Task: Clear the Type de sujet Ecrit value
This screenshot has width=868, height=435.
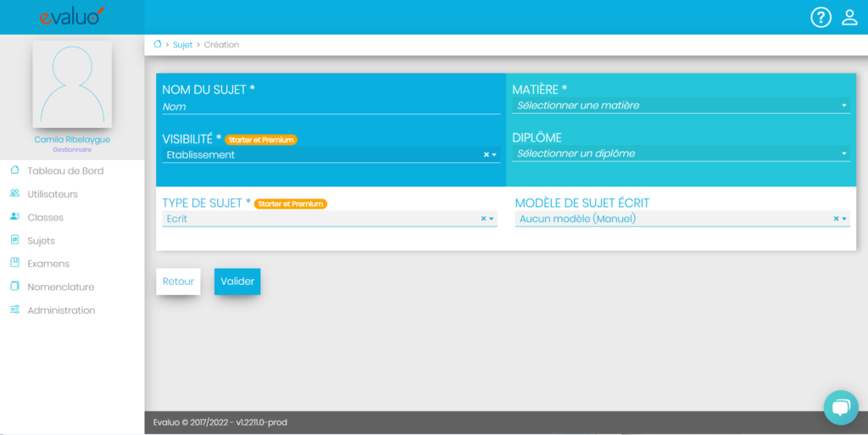Action: point(484,219)
